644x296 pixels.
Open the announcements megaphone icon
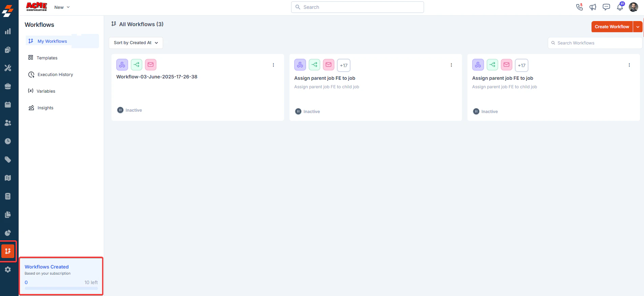click(x=593, y=7)
